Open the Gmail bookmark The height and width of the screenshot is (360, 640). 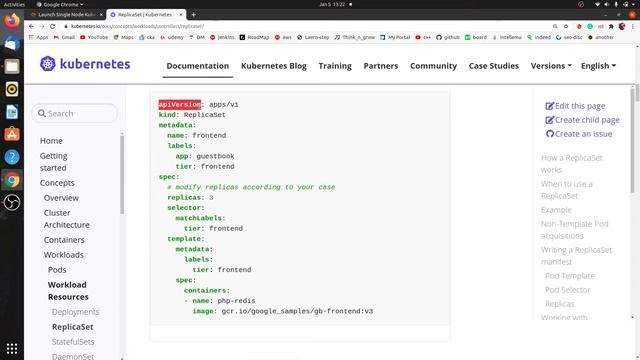coord(64,37)
